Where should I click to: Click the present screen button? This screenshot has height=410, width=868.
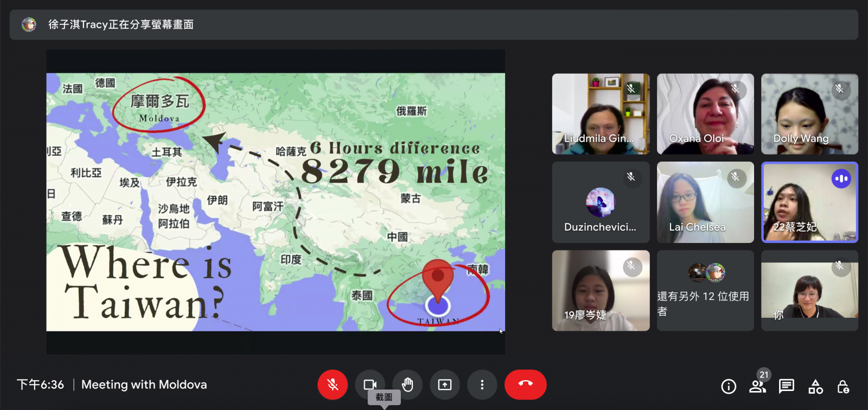pyautogui.click(x=445, y=385)
